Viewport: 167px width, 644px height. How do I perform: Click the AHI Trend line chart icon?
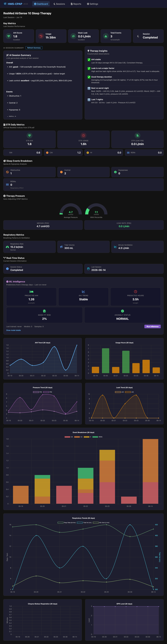coord(83,291)
